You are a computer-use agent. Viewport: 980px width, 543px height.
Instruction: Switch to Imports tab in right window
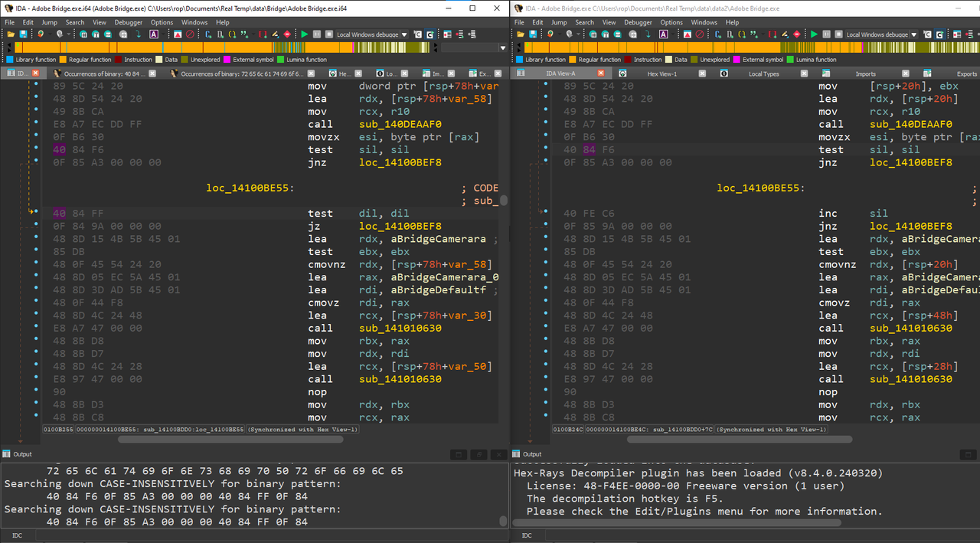[x=866, y=74]
